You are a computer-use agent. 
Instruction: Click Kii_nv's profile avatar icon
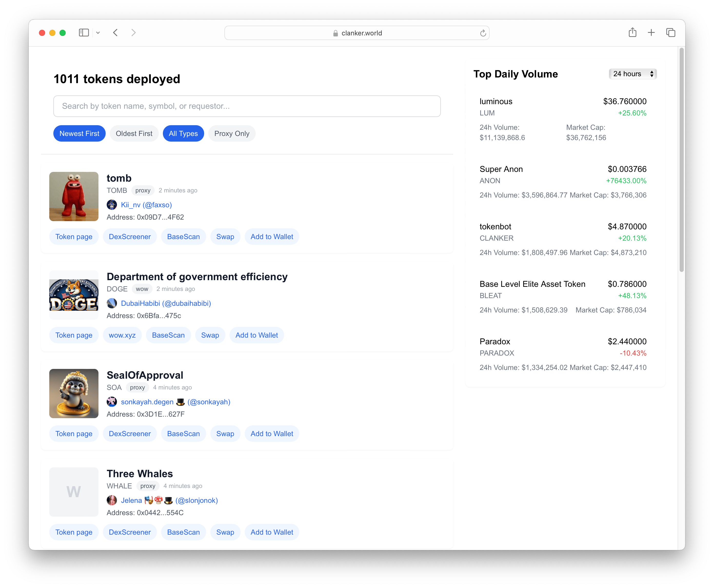[x=112, y=205]
